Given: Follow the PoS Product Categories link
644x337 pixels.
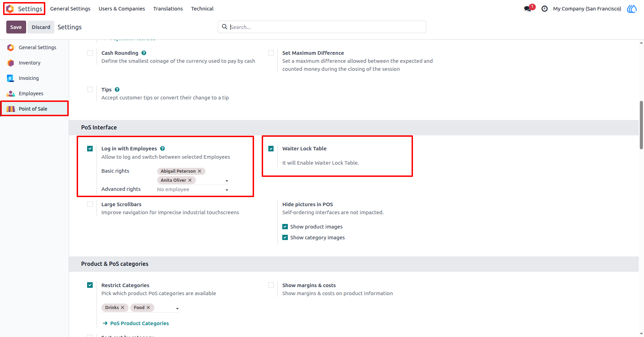Looking at the screenshot, I should coord(136,323).
